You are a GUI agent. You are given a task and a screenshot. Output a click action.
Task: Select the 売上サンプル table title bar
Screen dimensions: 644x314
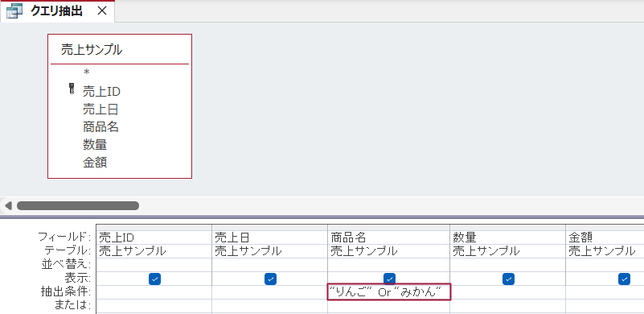tap(120, 50)
